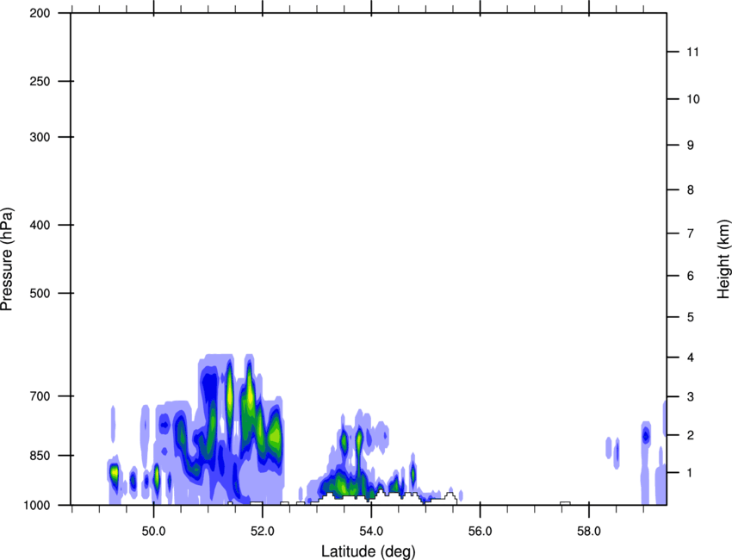The image size is (732, 560).
Task: Click the 11 km height label
Action: click(x=693, y=52)
